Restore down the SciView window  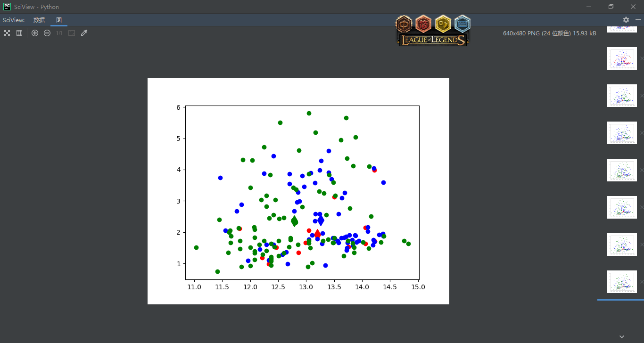click(611, 7)
